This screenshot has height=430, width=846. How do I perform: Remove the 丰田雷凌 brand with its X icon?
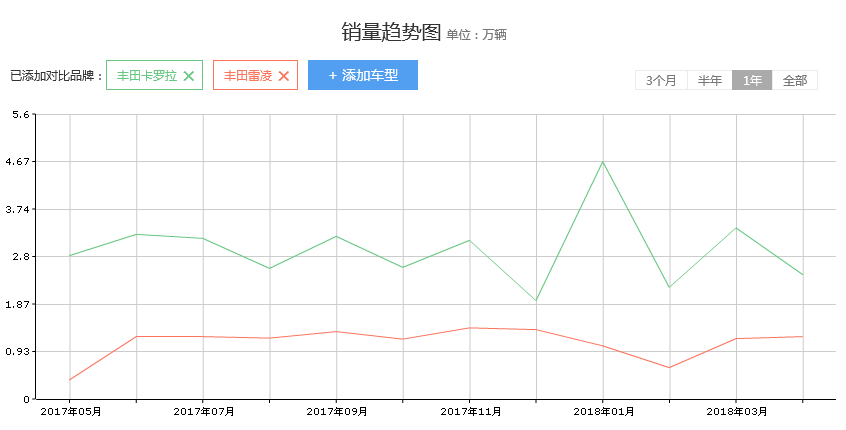coord(283,76)
